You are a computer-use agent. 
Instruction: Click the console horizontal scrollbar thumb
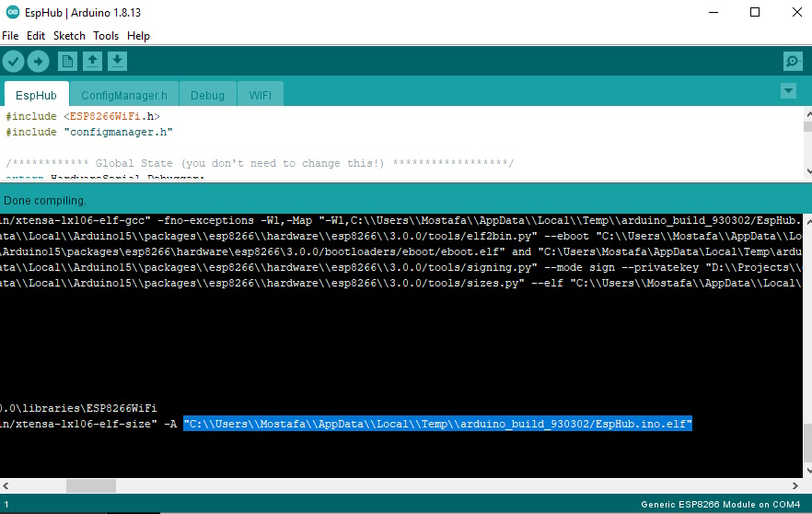(x=91, y=486)
